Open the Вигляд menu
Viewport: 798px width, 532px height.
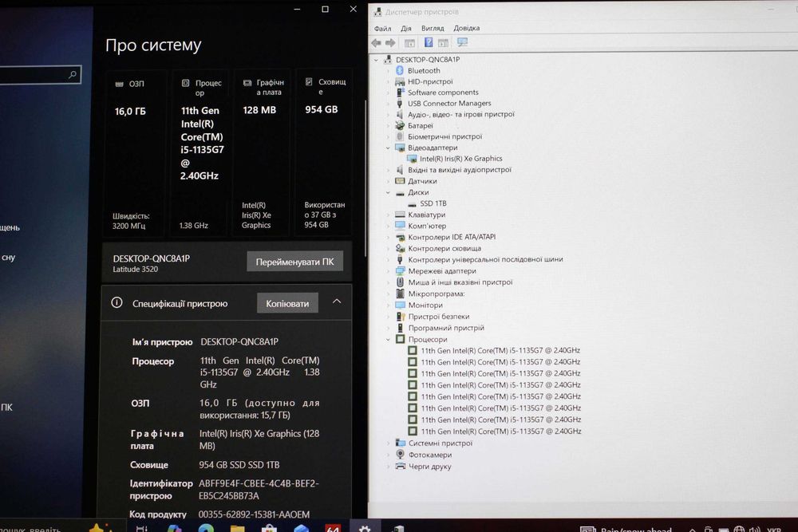coord(433,28)
